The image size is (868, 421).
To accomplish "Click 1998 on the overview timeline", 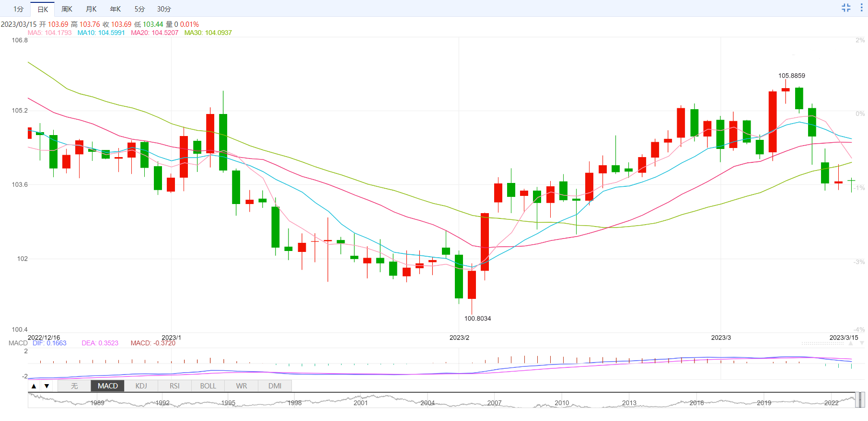I will [295, 403].
